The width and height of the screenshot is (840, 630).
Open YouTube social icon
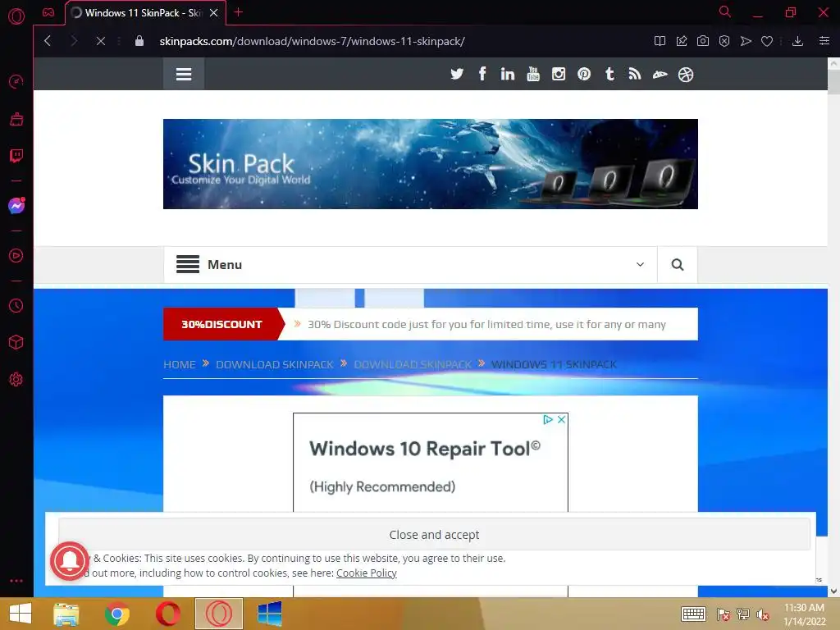tap(533, 74)
